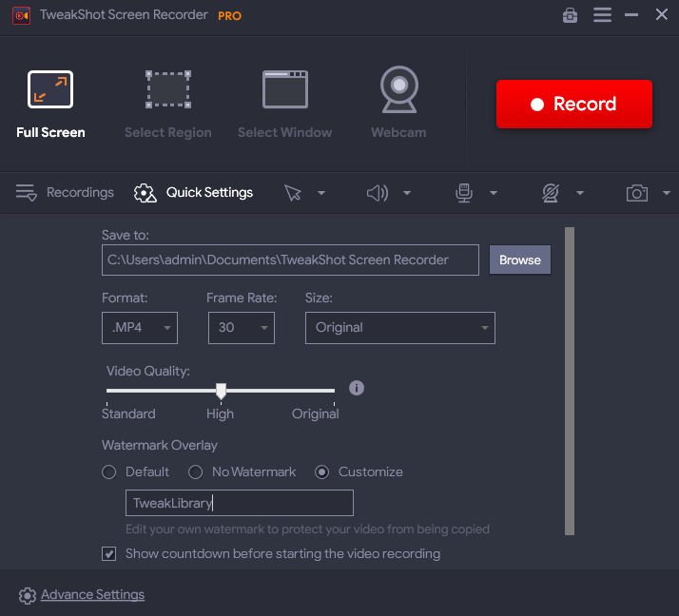Click the Save to path field
Image resolution: width=679 pixels, height=616 pixels.
coord(290,260)
